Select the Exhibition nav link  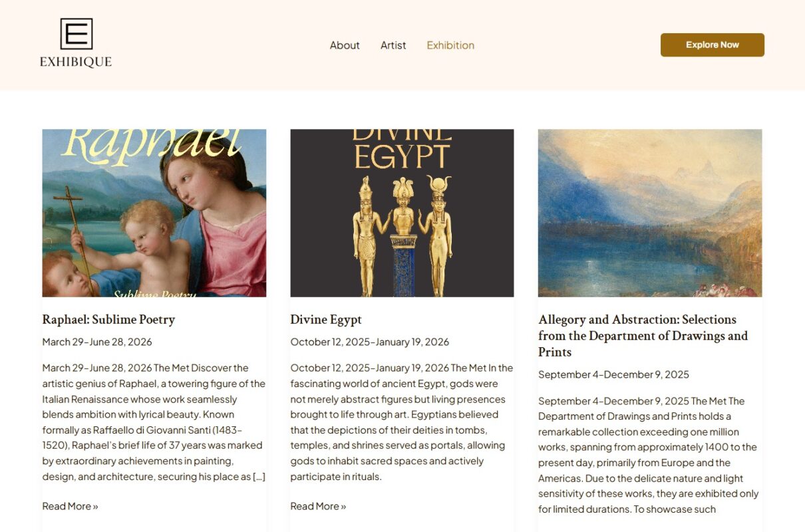(x=450, y=45)
